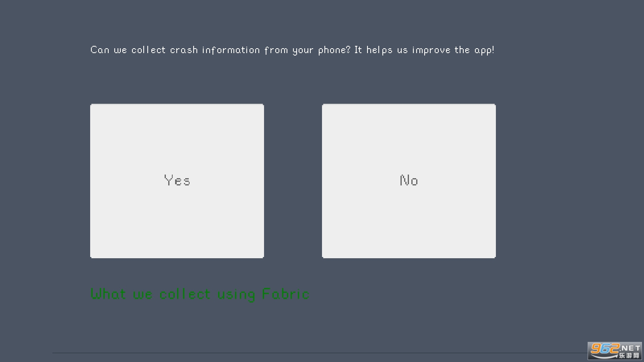This screenshot has width=644, height=362.
Task: Decline crash collection with the No button
Action: click(x=409, y=181)
